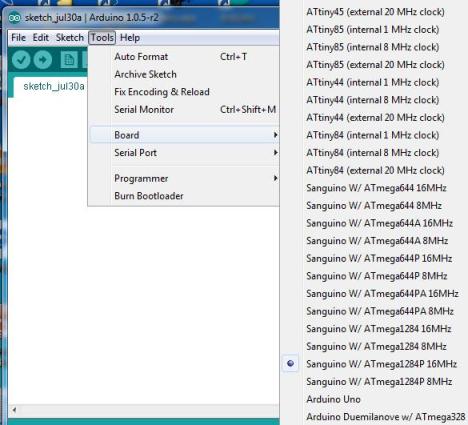Expand the Serial Port submenu
This screenshot has height=425, width=468.
(184, 153)
